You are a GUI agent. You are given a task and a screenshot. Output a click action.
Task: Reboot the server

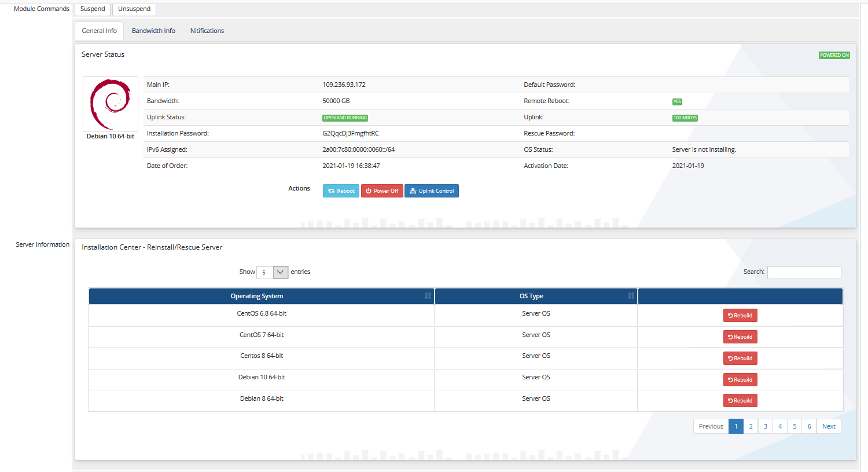click(341, 191)
